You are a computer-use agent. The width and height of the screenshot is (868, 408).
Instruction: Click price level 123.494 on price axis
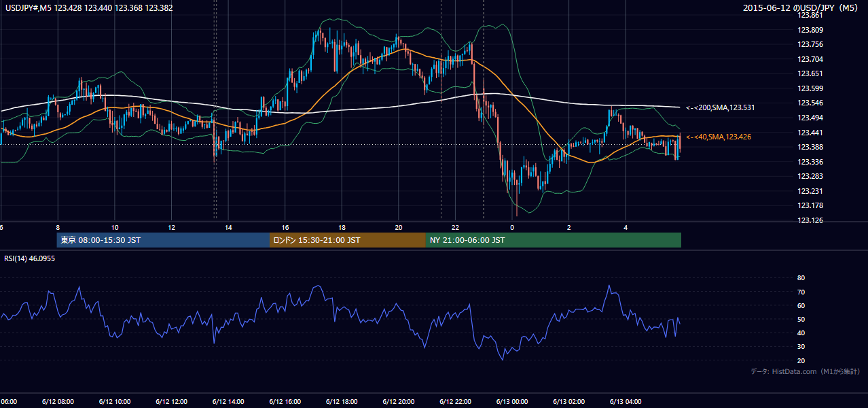[810, 118]
